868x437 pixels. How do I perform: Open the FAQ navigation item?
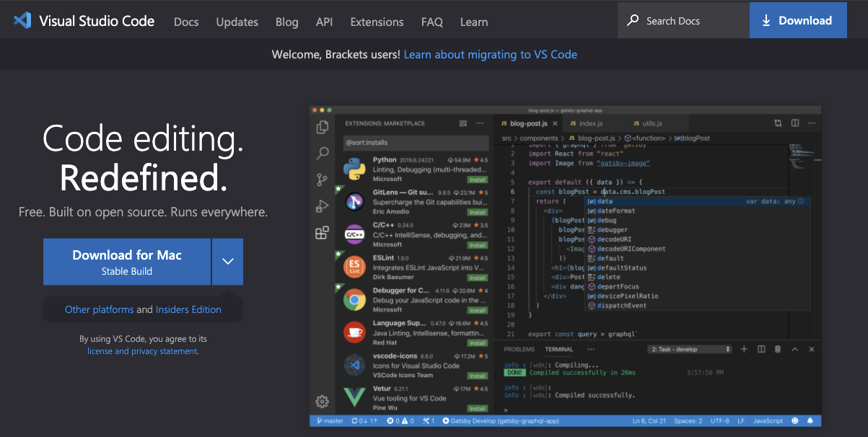coord(432,22)
